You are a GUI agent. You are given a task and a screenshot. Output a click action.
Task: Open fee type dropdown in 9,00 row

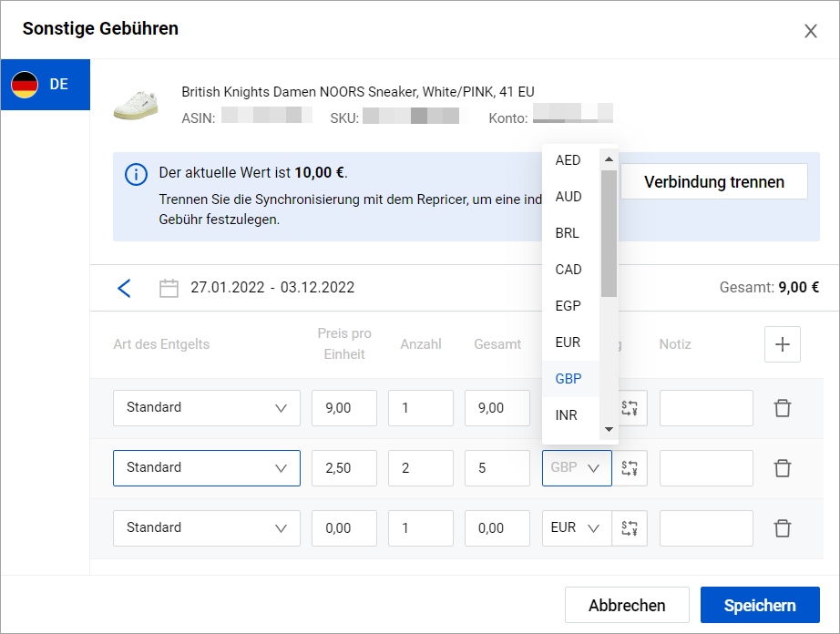206,408
